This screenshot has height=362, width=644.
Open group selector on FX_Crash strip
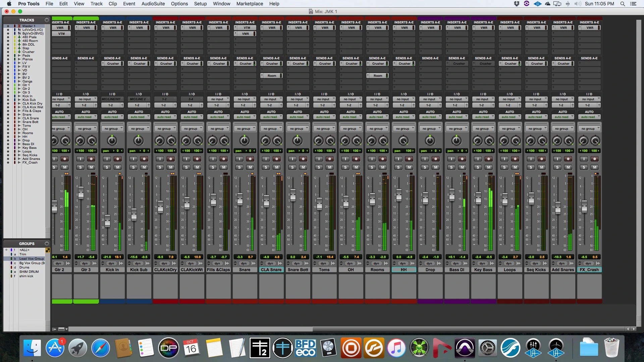pyautogui.click(x=589, y=129)
